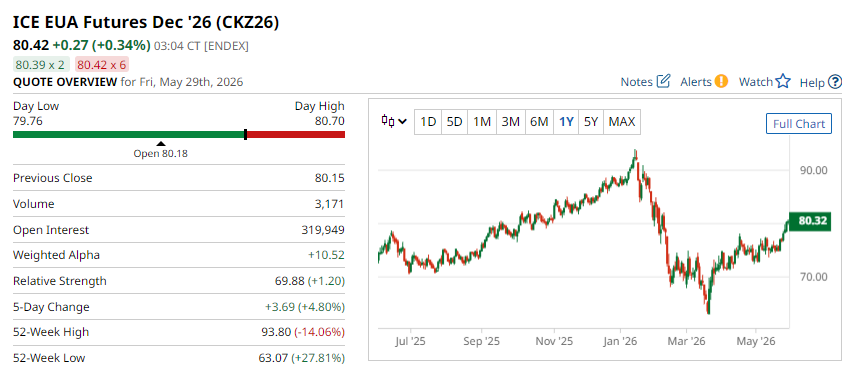Click the Watch link text
The image size is (854, 382).
[756, 82]
